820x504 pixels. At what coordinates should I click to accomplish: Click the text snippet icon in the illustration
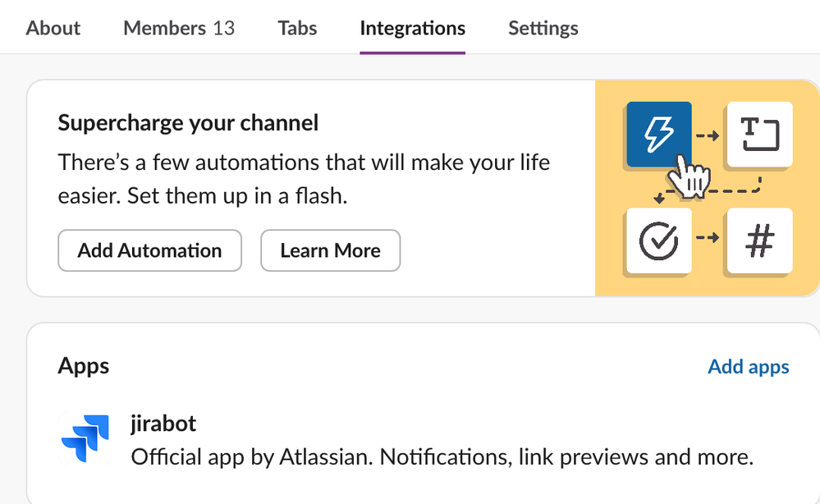tap(758, 134)
